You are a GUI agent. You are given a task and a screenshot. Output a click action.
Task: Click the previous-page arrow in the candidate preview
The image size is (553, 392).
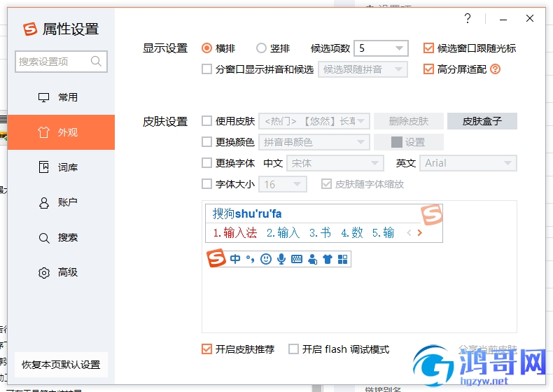click(x=409, y=233)
